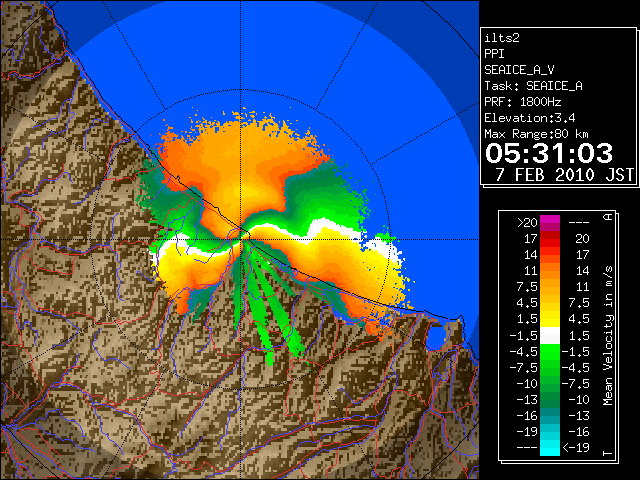Click the 'PPI' scan type label
This screenshot has height=480, width=640.
point(494,54)
